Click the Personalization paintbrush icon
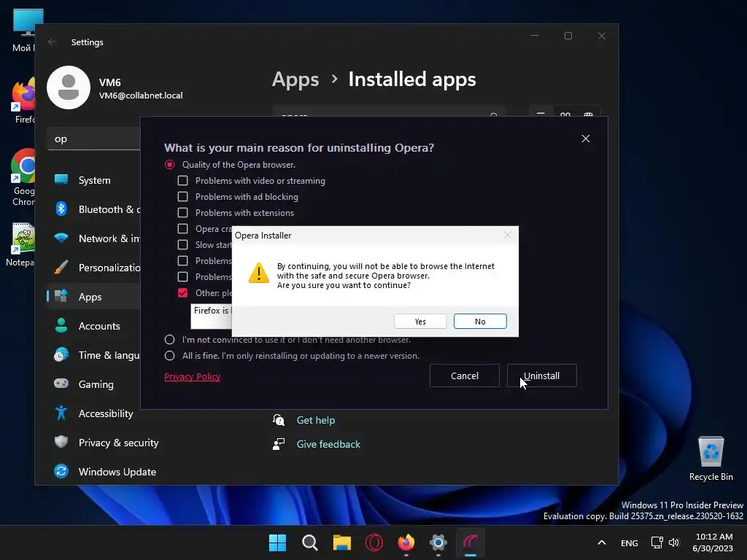 pyautogui.click(x=61, y=267)
